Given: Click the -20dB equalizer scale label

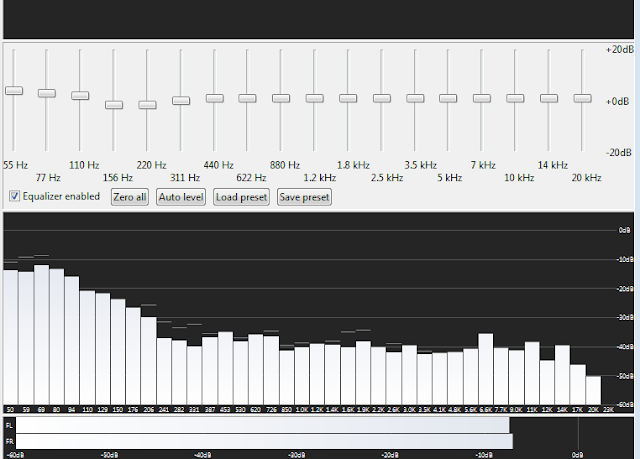Looking at the screenshot, I should point(619,153).
